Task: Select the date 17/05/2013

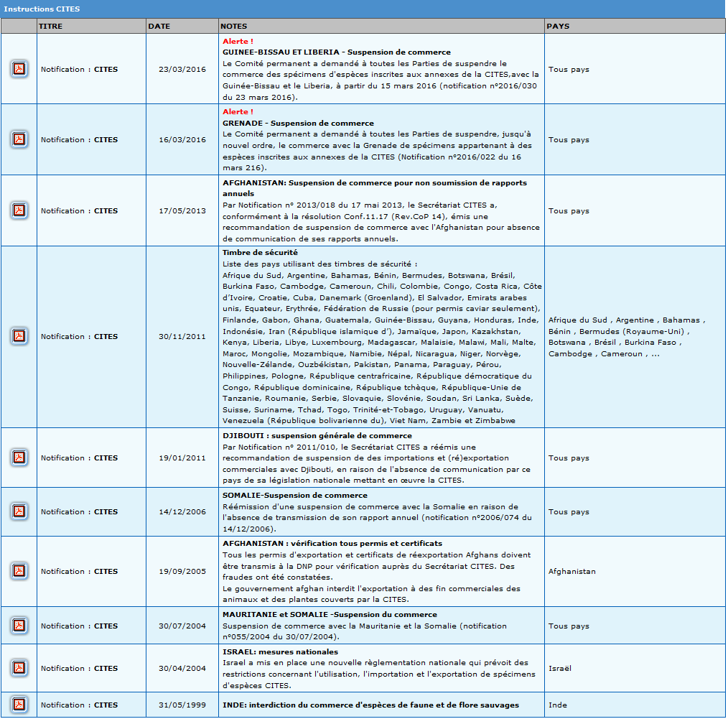Action: [182, 211]
